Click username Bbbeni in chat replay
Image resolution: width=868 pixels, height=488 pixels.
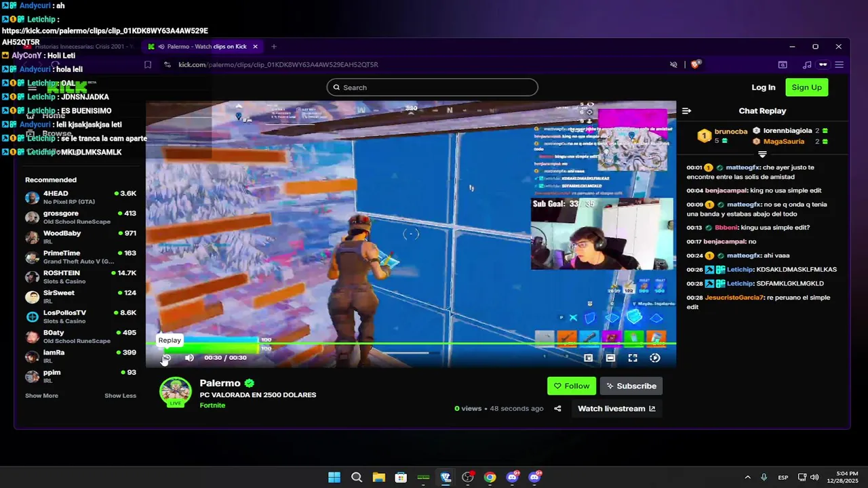(727, 228)
